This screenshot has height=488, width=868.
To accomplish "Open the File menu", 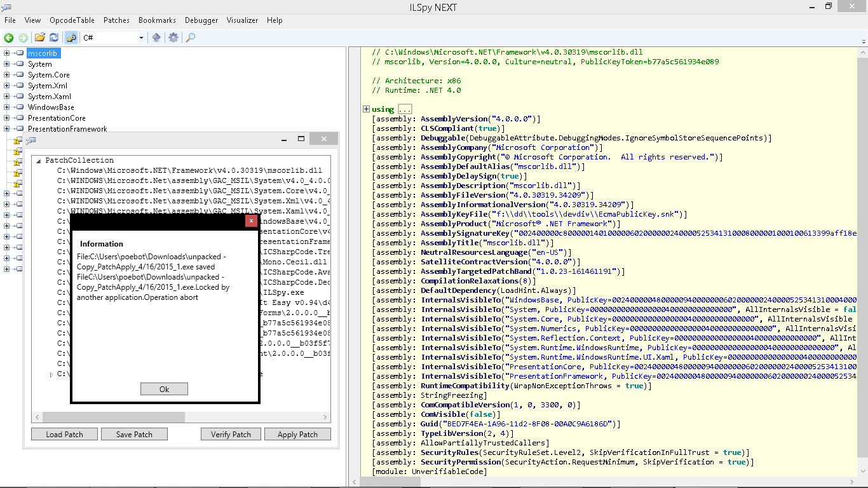I will click(10, 20).
